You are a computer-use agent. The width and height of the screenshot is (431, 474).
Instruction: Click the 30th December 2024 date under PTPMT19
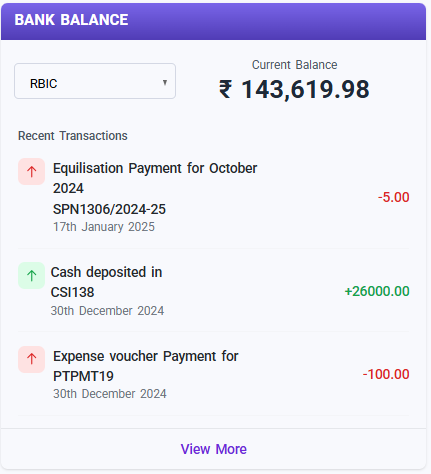coord(110,394)
